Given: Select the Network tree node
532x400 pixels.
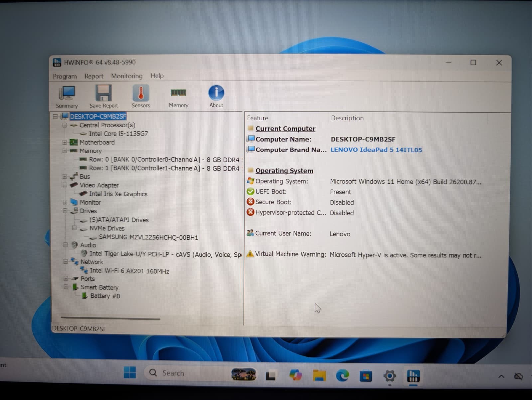Looking at the screenshot, I should tap(92, 262).
